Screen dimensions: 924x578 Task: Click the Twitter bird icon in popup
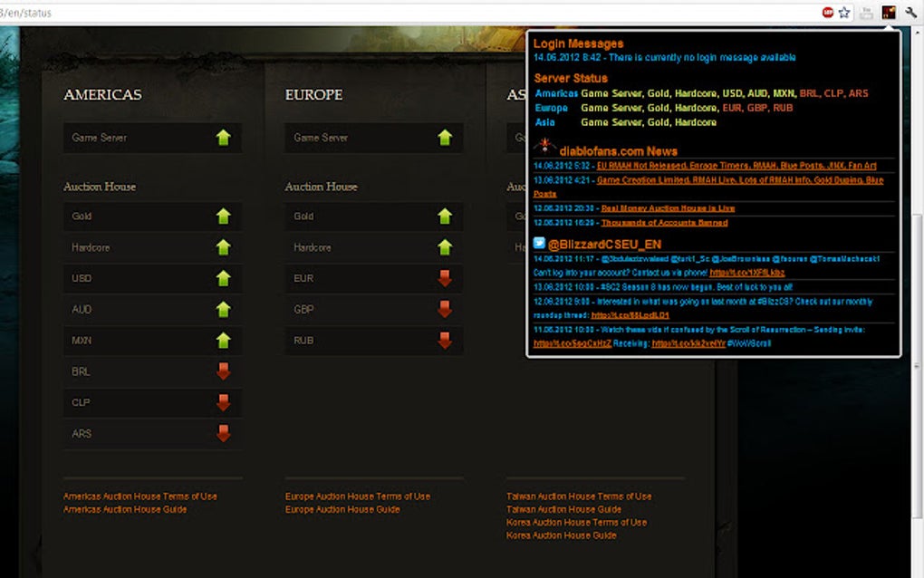tap(539, 243)
